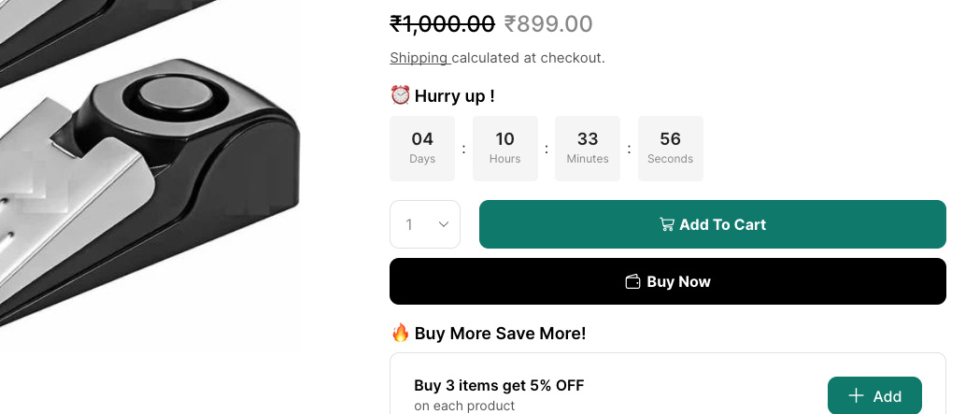Click the Hurry up ! heading text

(454, 95)
